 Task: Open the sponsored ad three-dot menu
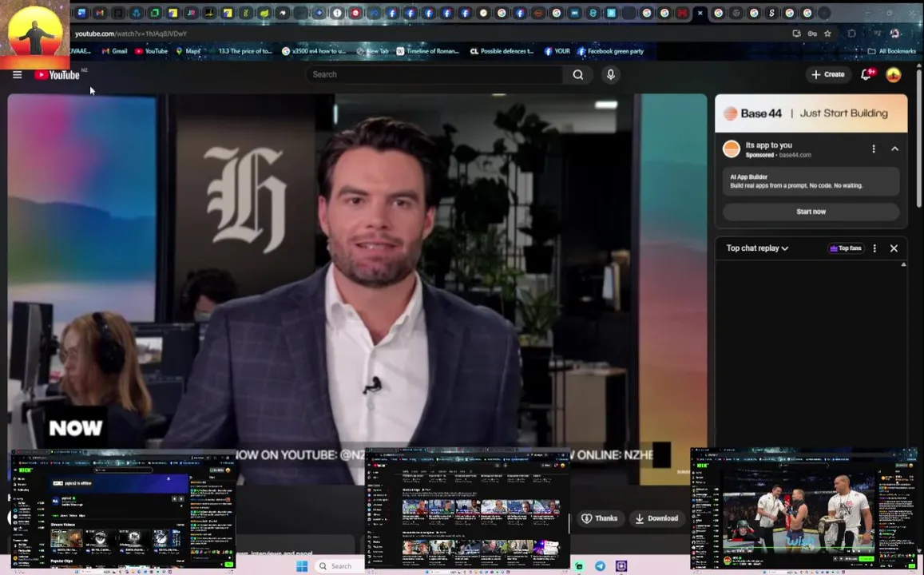(x=874, y=149)
